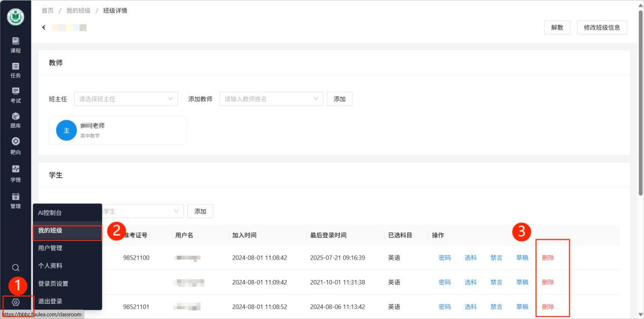Open 用户管理 from the popup menu
This screenshot has height=319, width=644.
point(67,248)
